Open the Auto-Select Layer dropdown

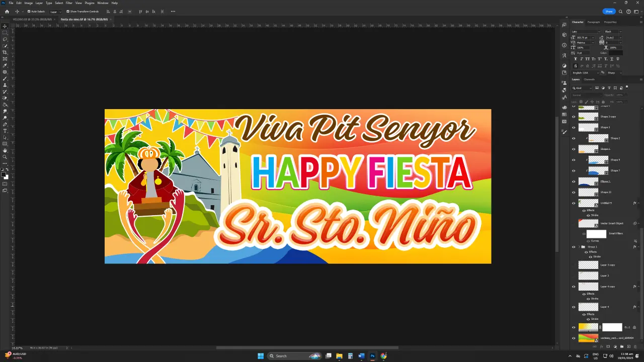tap(55, 12)
